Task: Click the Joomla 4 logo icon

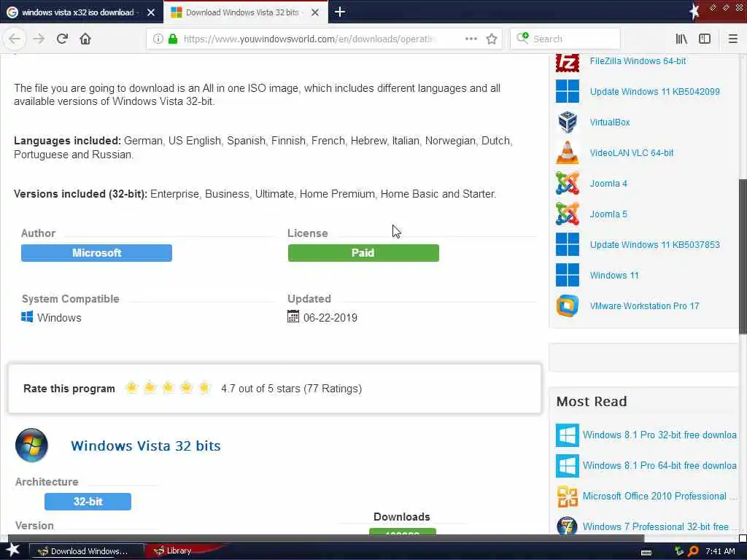Action: pos(568,183)
